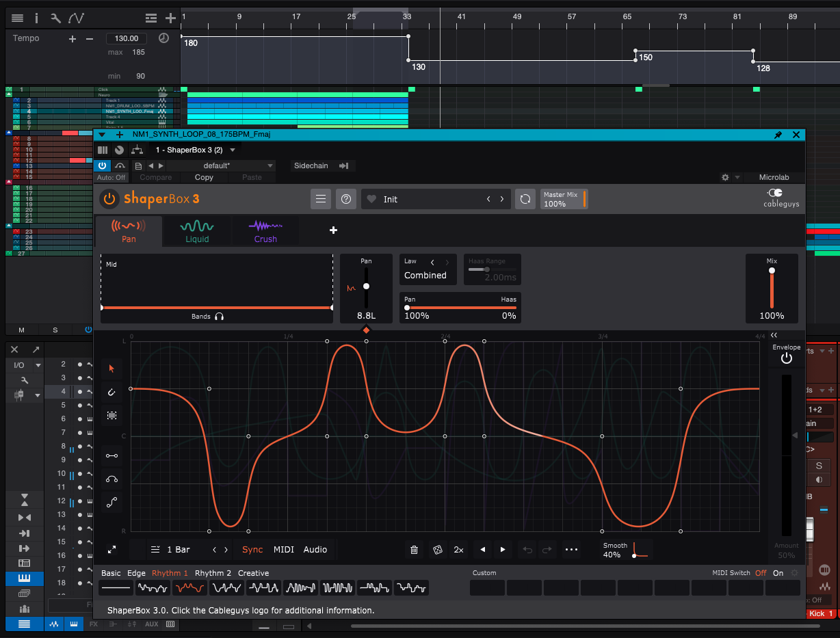The image size is (840, 638).
Task: Undo the last ShaperBox wave edit
Action: point(527,549)
